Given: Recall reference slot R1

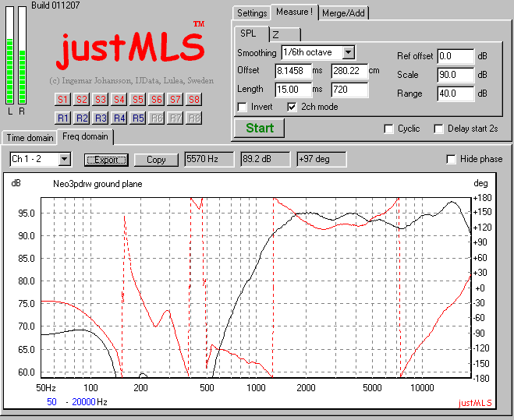Looking at the screenshot, I should (62, 118).
